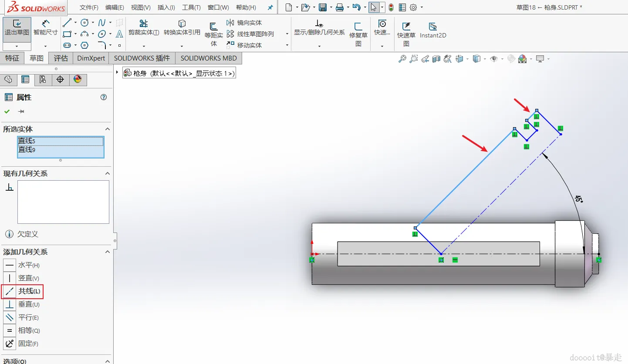This screenshot has height=364, width=628.
Task: Select the sketch Text (A) tool
Action: (119, 34)
